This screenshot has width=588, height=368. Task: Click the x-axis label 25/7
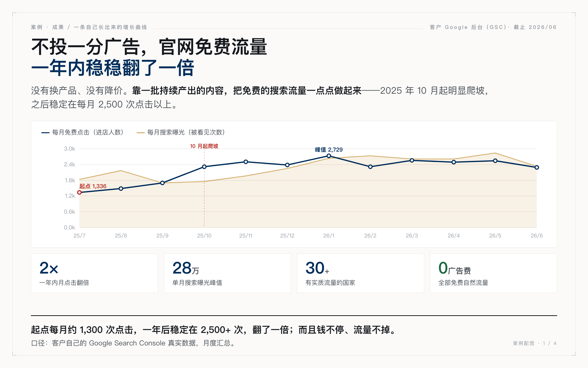click(x=79, y=236)
